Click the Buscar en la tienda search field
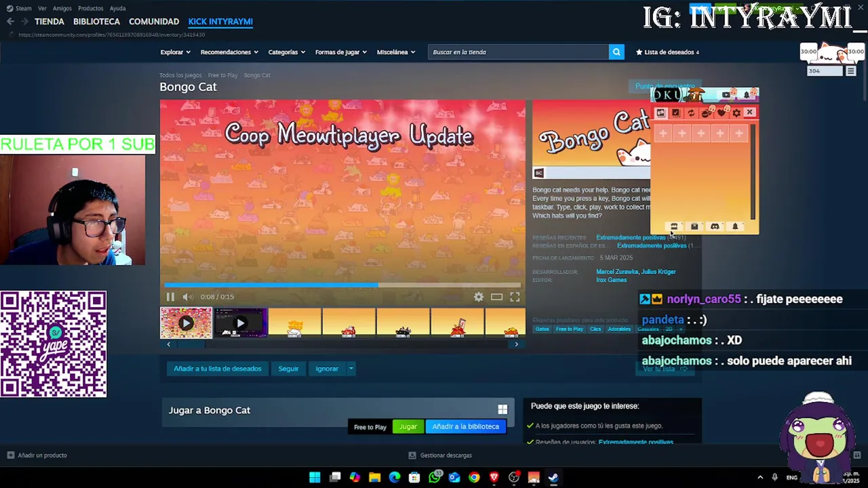 pyautogui.click(x=518, y=52)
